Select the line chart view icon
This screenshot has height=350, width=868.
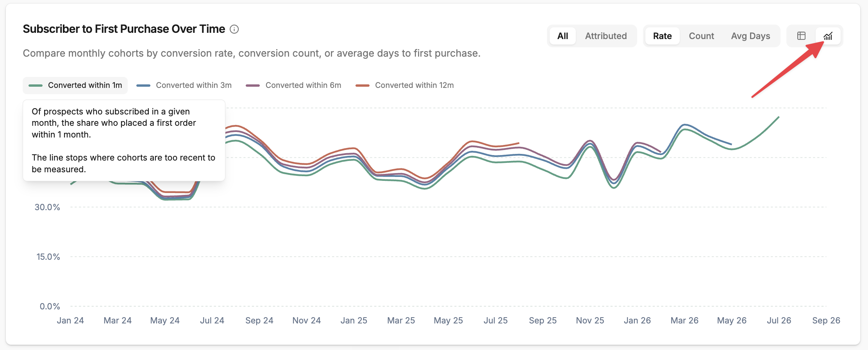click(828, 36)
